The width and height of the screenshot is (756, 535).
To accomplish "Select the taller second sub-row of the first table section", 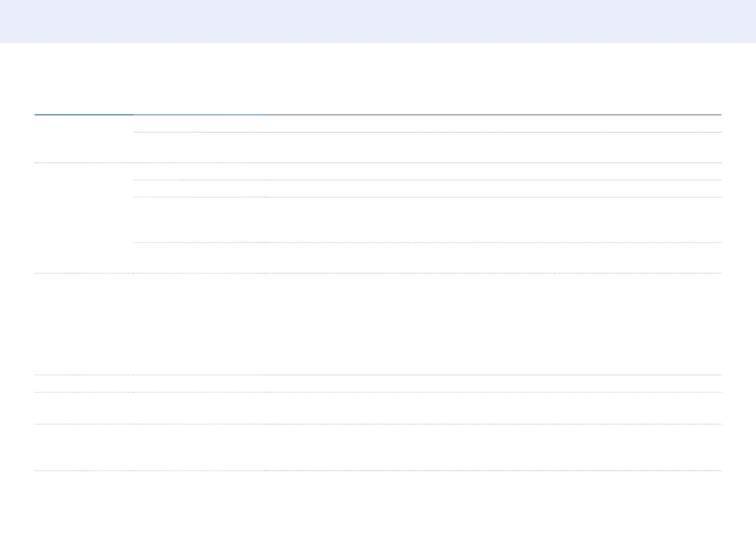I will pos(427,148).
